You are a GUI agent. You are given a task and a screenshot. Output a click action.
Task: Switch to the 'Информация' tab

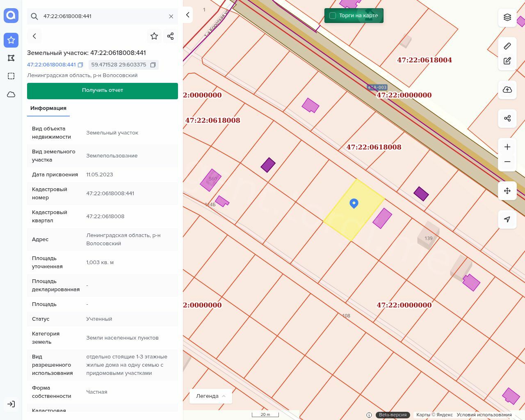click(x=48, y=108)
